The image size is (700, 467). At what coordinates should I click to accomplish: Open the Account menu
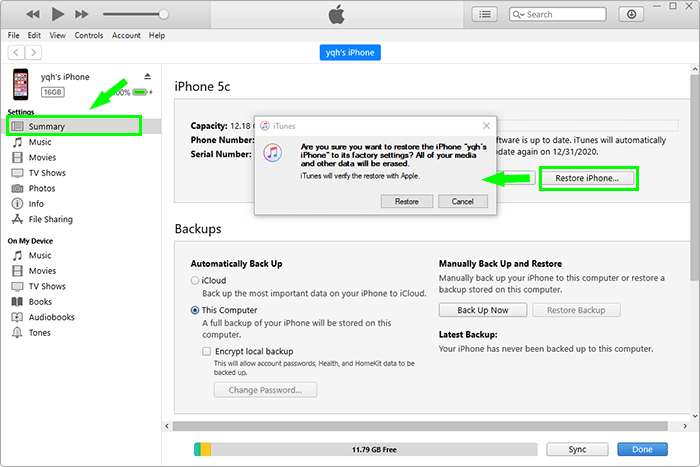[x=126, y=35]
